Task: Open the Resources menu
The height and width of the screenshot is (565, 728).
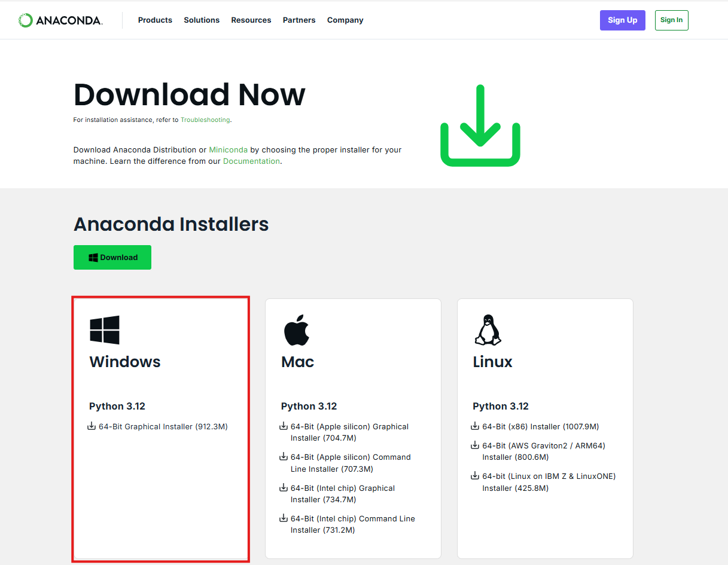Action: click(251, 20)
